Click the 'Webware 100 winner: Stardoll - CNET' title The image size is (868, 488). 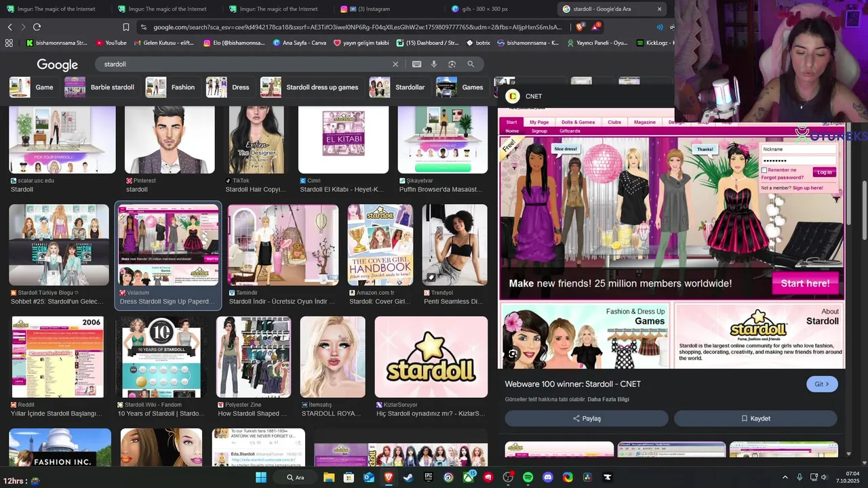572,384
